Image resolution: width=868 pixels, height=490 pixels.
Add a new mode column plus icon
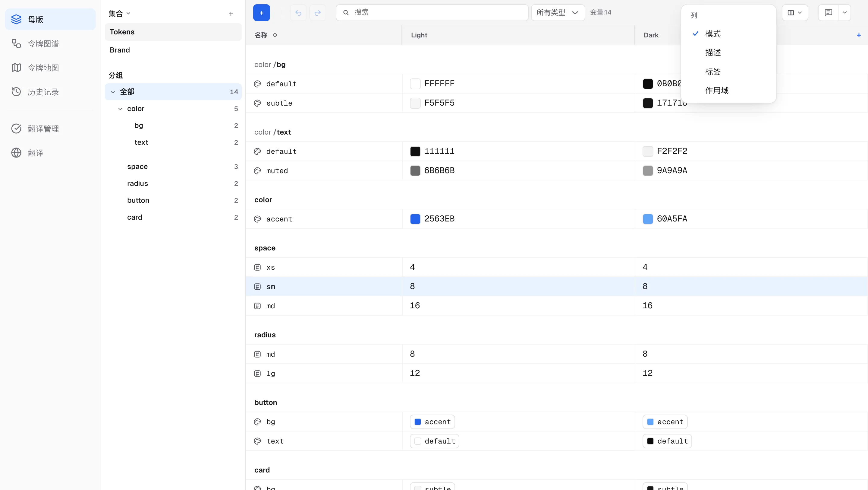tap(859, 35)
